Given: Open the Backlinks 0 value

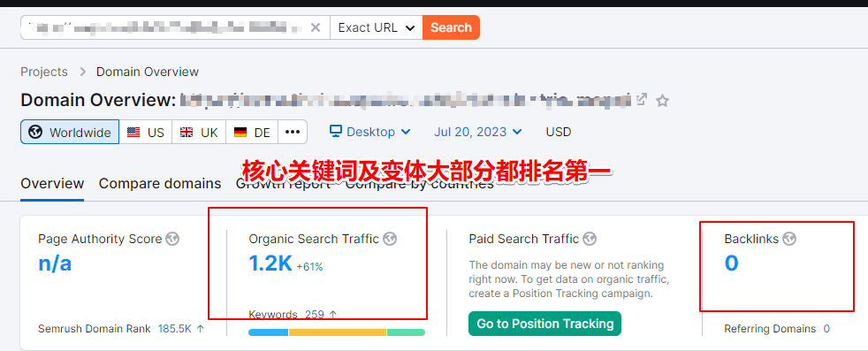Looking at the screenshot, I should point(731,263).
